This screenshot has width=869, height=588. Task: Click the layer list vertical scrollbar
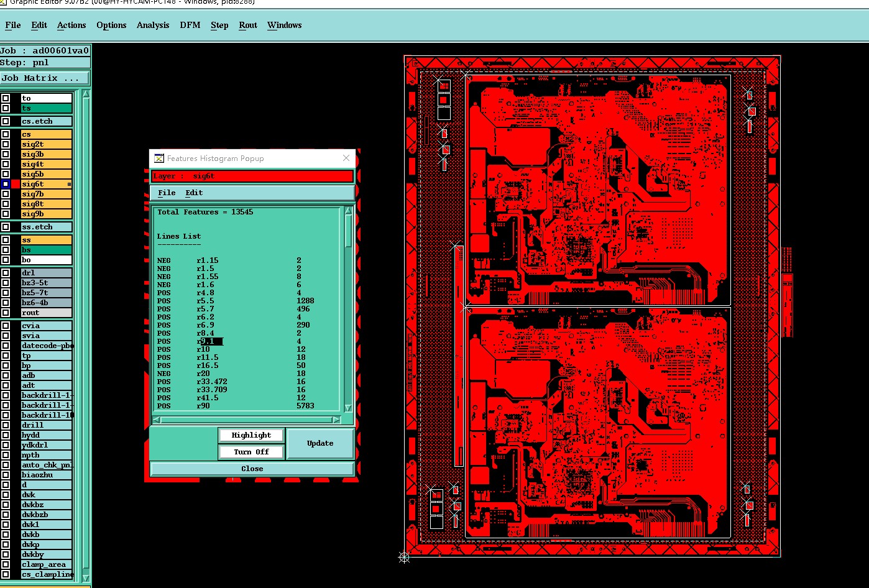coord(86,336)
